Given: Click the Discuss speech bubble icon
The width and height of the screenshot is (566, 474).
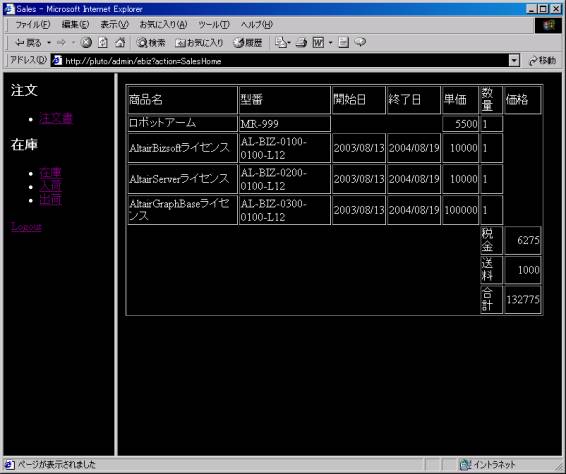Looking at the screenshot, I should 360,43.
